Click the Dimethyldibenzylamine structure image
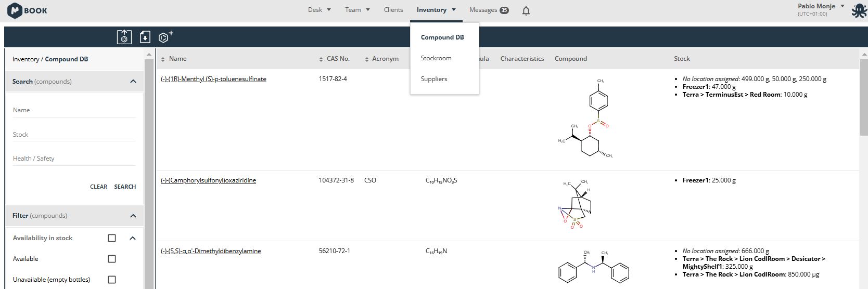Image resolution: width=868 pixels, height=289 pixels. 593,267
